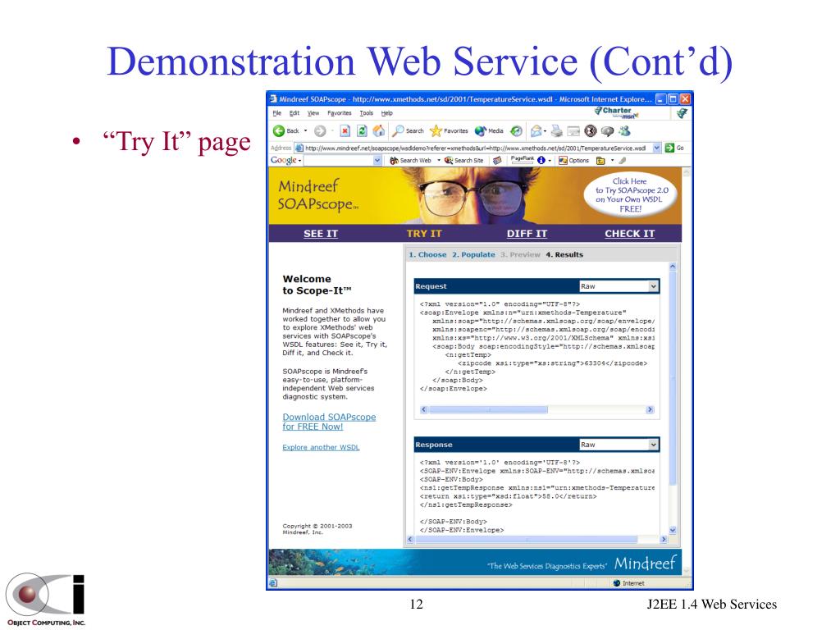
Task: Select step 4. Results
Action: [x=564, y=254]
